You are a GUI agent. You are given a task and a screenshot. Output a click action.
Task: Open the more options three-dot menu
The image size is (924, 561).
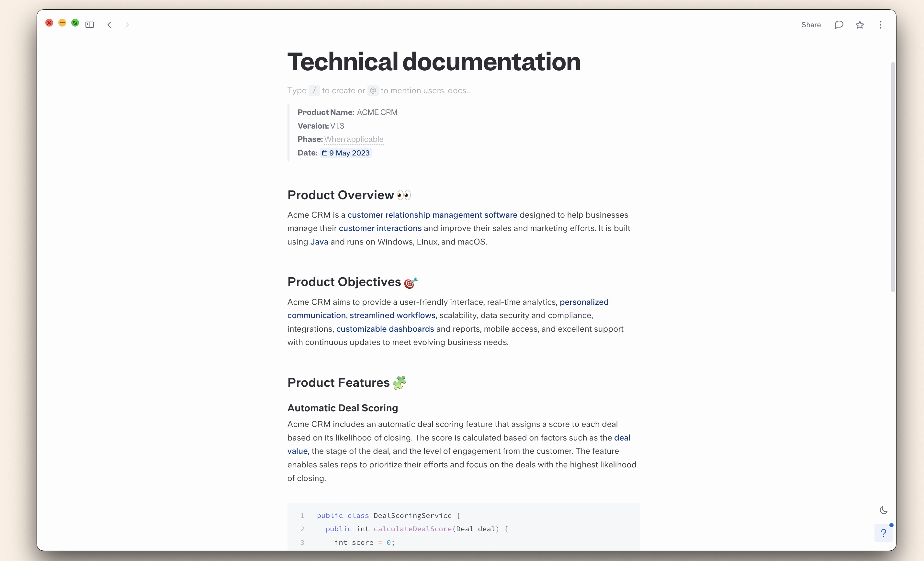(881, 25)
